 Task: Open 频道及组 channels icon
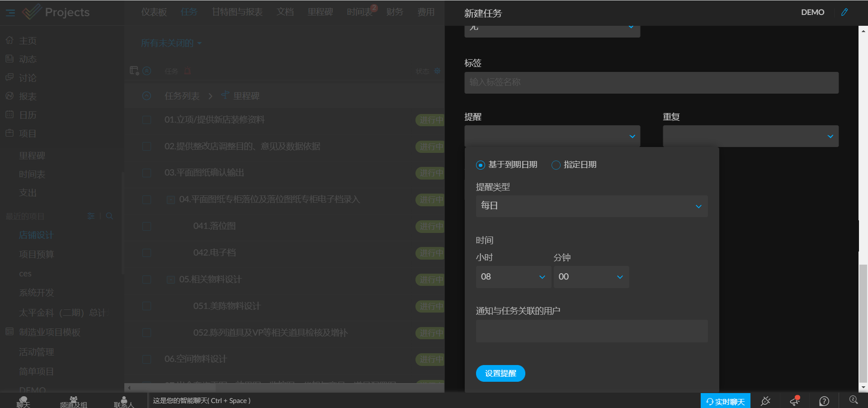tap(73, 402)
